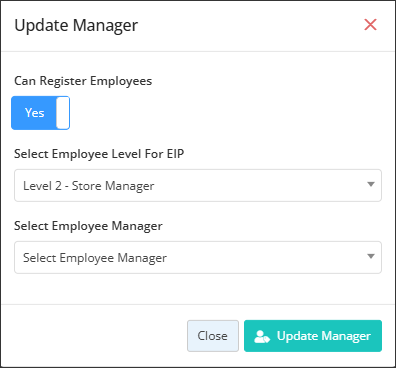
Task: Open the Select Employee Level For EIP dropdown
Action: [198, 185]
